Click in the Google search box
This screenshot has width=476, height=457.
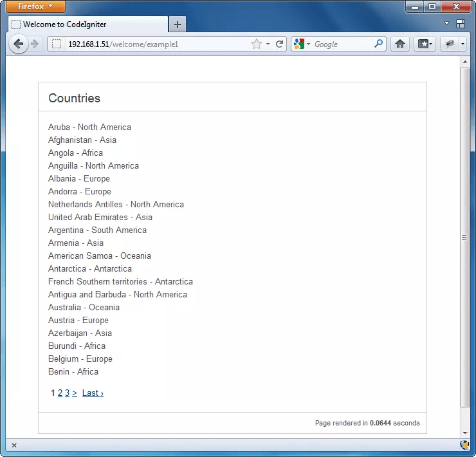[342, 44]
